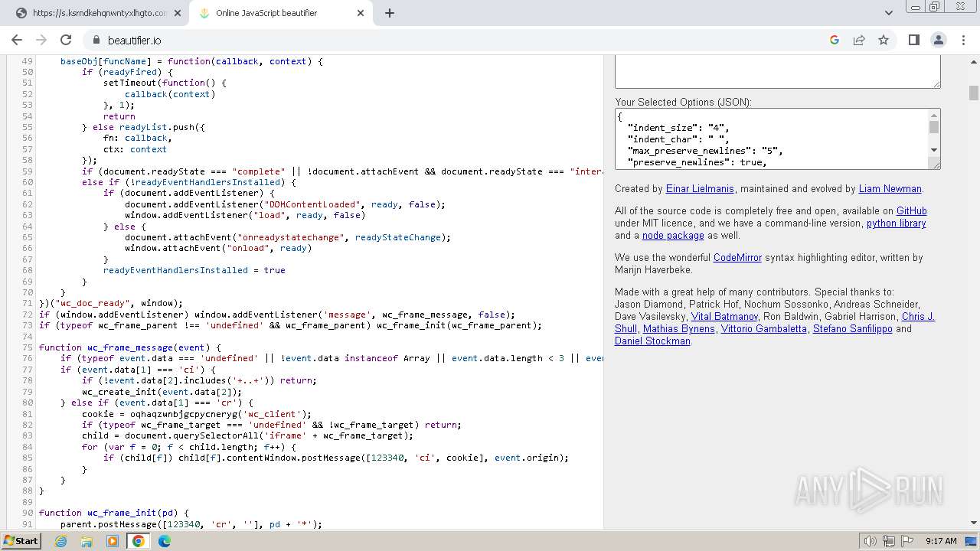This screenshot has width=980, height=551.
Task: Click the volume speaker tray icon
Action: [x=870, y=541]
